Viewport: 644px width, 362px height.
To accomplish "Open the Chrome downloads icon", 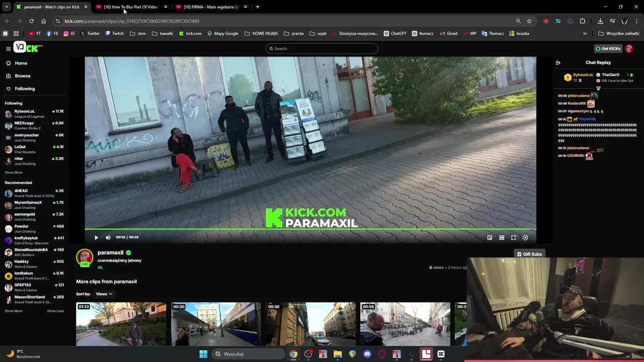I will [600, 21].
